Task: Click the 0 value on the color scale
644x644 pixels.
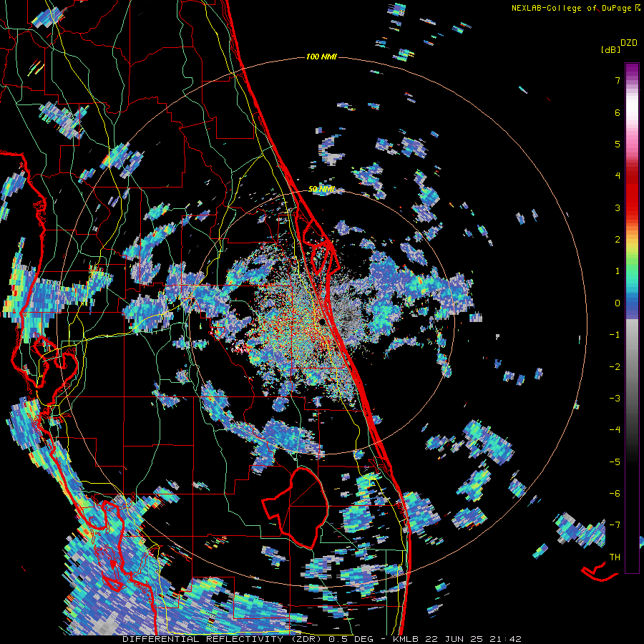Action: point(618,303)
